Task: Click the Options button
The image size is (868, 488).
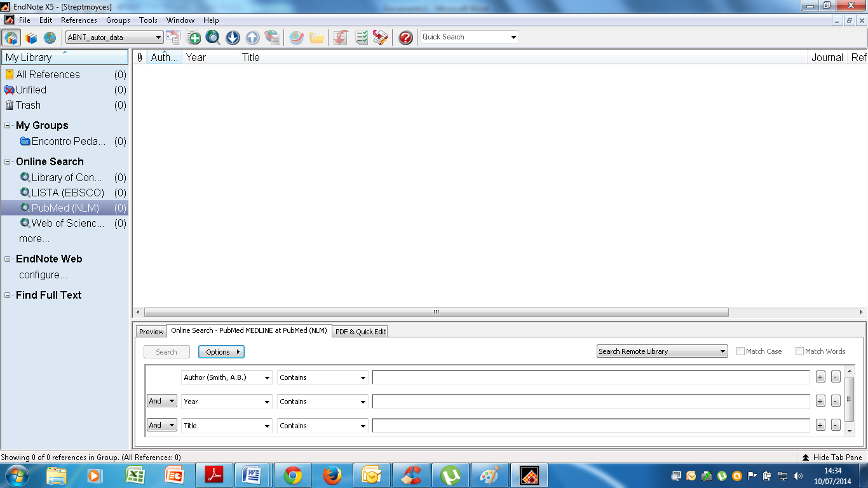Action: pyautogui.click(x=221, y=352)
